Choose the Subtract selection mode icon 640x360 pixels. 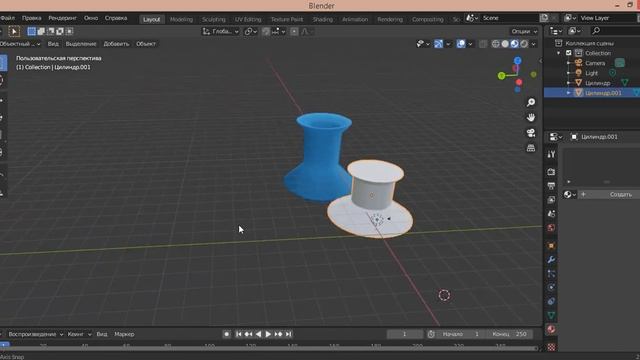51,31
